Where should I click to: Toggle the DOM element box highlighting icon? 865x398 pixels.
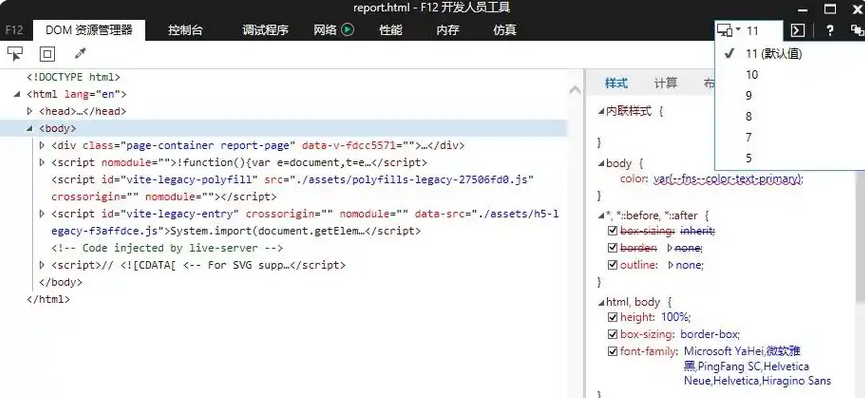(x=47, y=54)
